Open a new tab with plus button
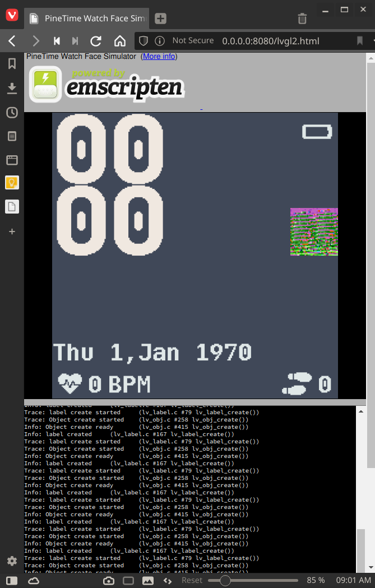 pos(161,18)
